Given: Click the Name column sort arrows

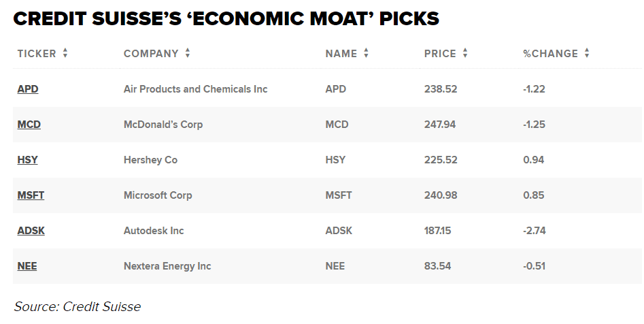Looking at the screenshot, I should [366, 54].
